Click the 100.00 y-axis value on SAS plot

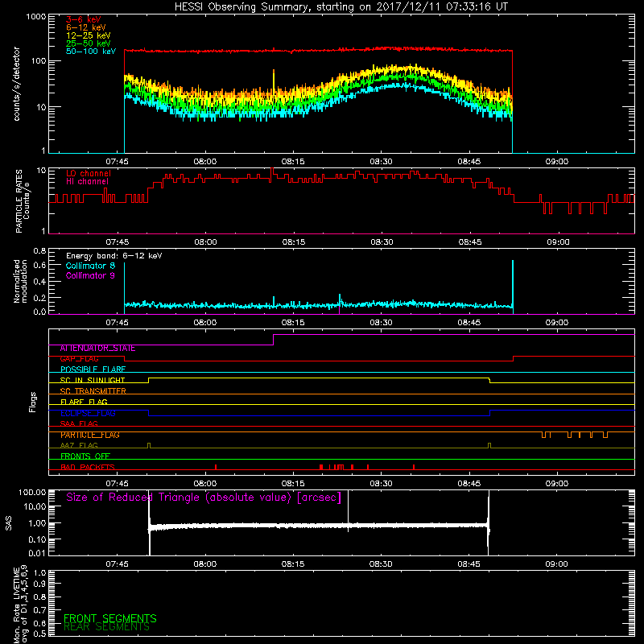32,492
